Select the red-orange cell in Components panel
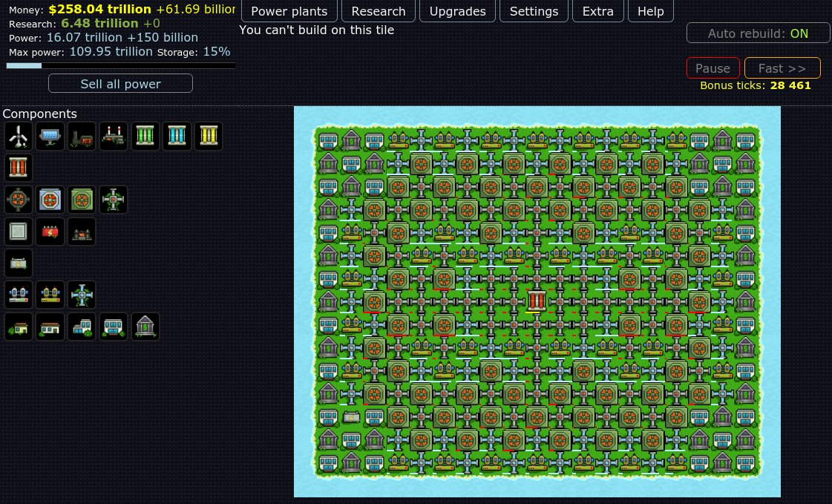832x504 pixels. coord(18,168)
